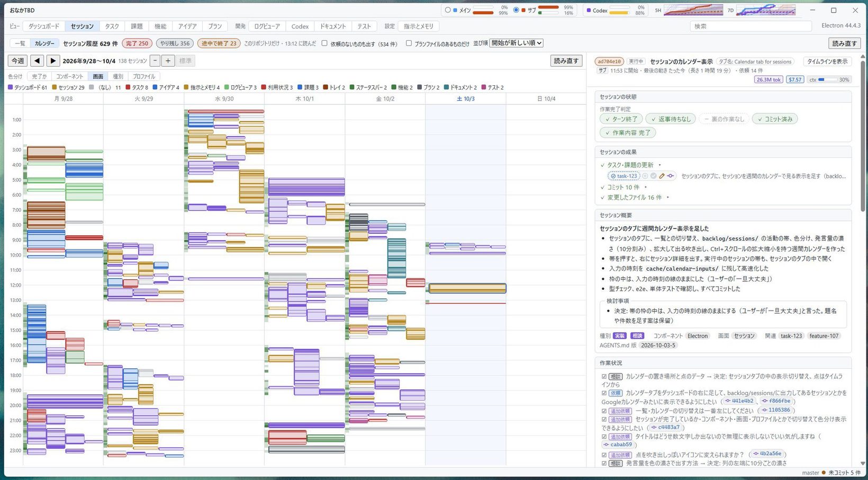Screen dimensions: 868x480
Task: Open the ログビューア tab
Action: click(x=267, y=26)
